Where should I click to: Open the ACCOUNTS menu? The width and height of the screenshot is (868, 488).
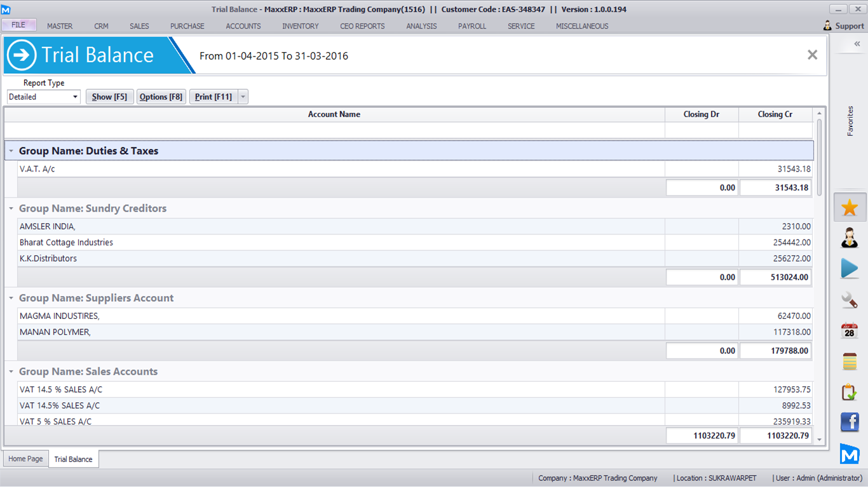[x=243, y=26]
